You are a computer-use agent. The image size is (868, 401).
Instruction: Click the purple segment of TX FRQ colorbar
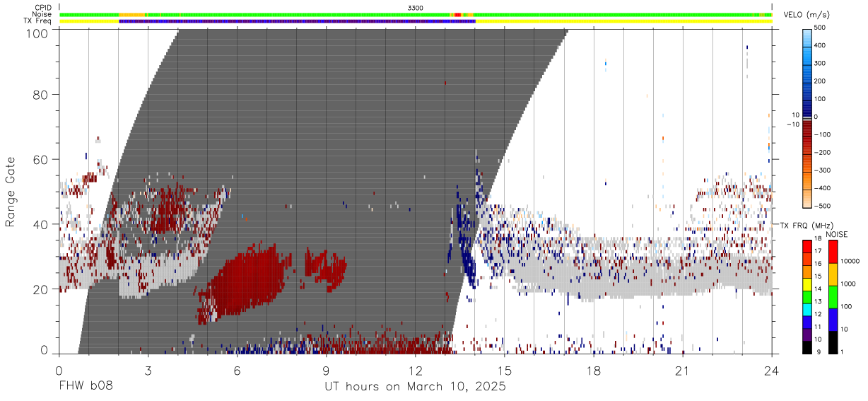point(807,335)
